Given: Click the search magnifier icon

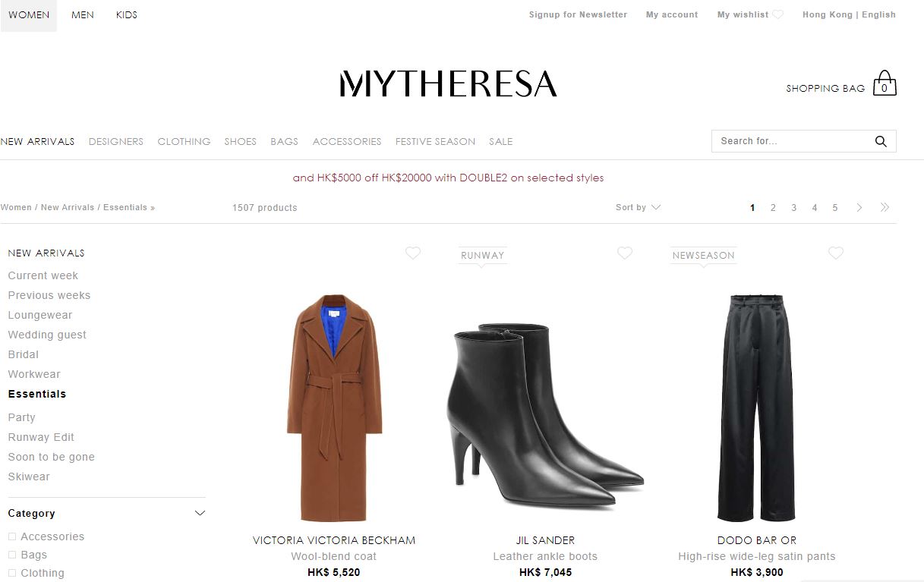Looking at the screenshot, I should tap(881, 141).
